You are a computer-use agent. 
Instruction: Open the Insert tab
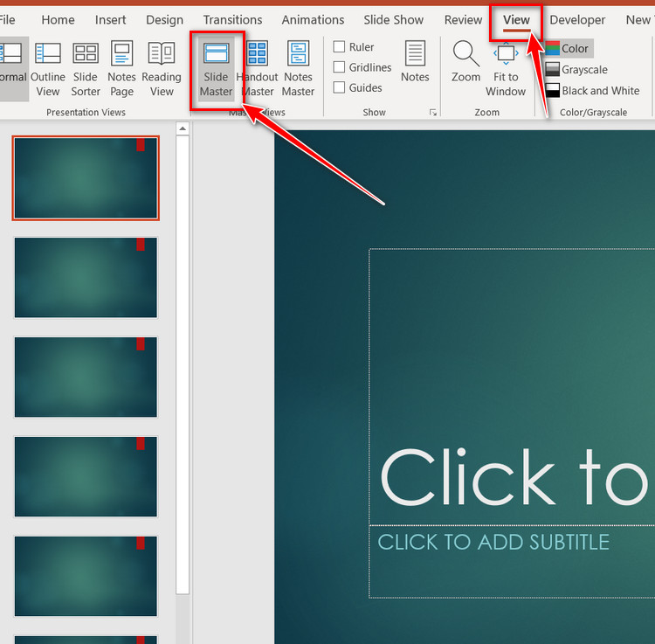(110, 19)
